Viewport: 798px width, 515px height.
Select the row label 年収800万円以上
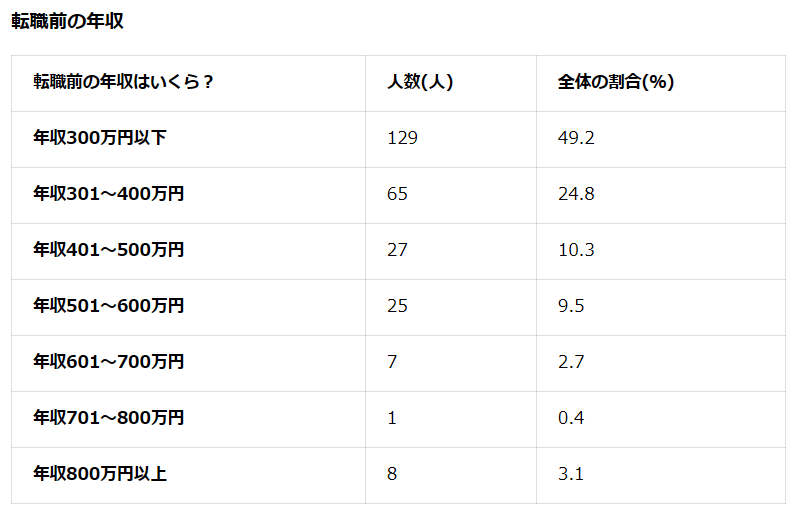(100, 474)
